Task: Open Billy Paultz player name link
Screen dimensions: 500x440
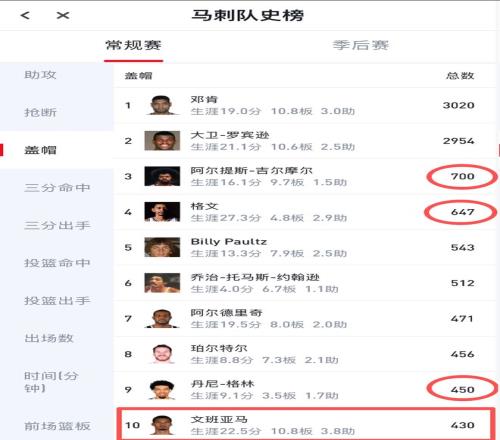Action: (x=229, y=242)
